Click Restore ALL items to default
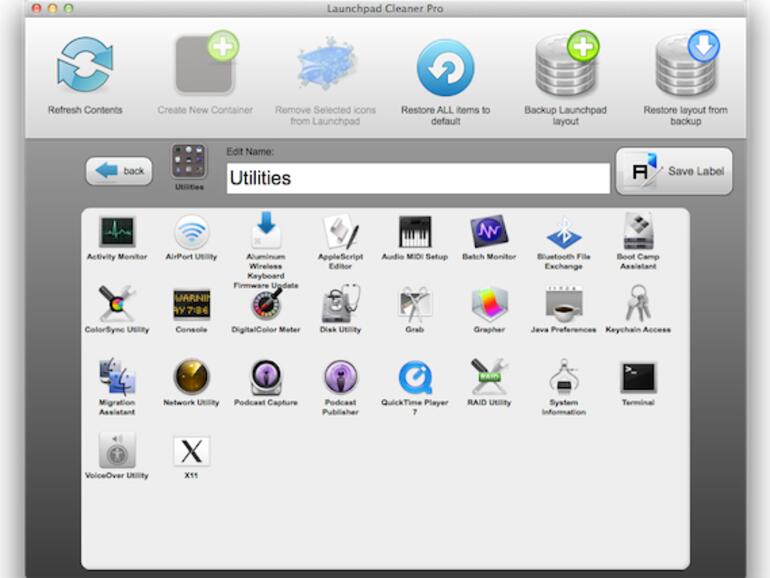This screenshot has width=770, height=578. [445, 68]
